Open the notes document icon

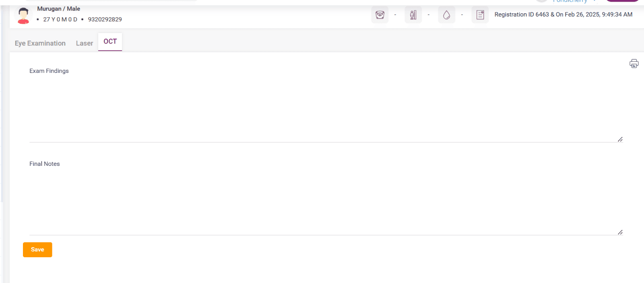click(x=480, y=15)
